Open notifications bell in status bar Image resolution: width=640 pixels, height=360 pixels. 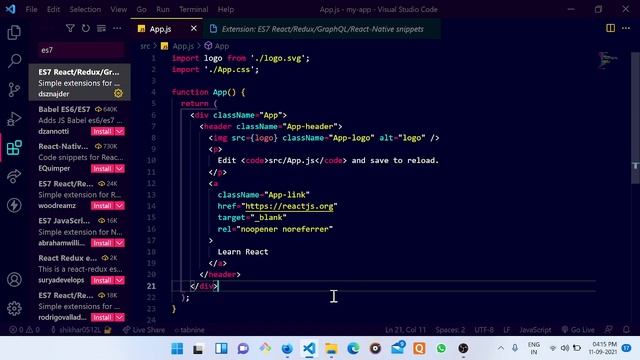tap(626, 329)
